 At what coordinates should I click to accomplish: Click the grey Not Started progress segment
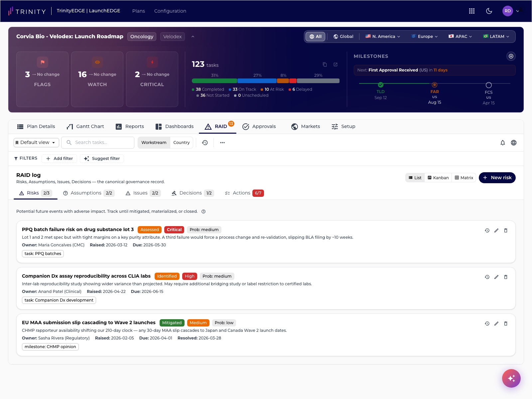(x=318, y=81)
